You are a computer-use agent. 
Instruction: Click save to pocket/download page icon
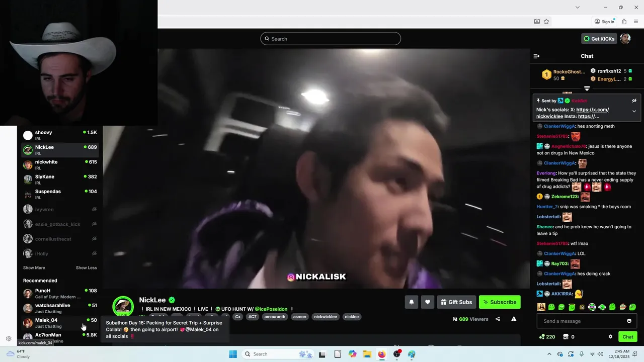(537, 22)
